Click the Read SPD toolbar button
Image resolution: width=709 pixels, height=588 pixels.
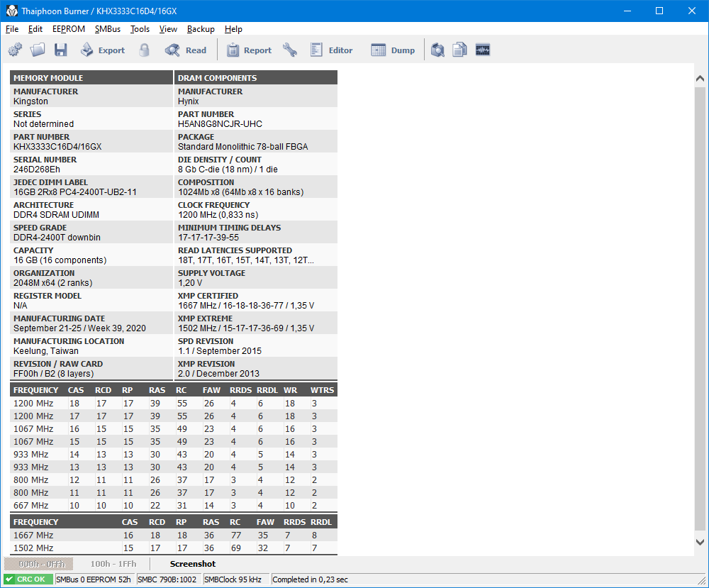tap(185, 50)
